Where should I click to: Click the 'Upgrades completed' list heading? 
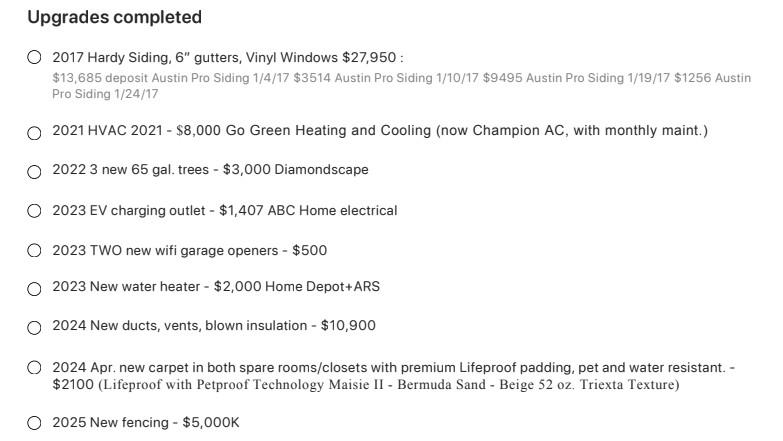coord(114,17)
